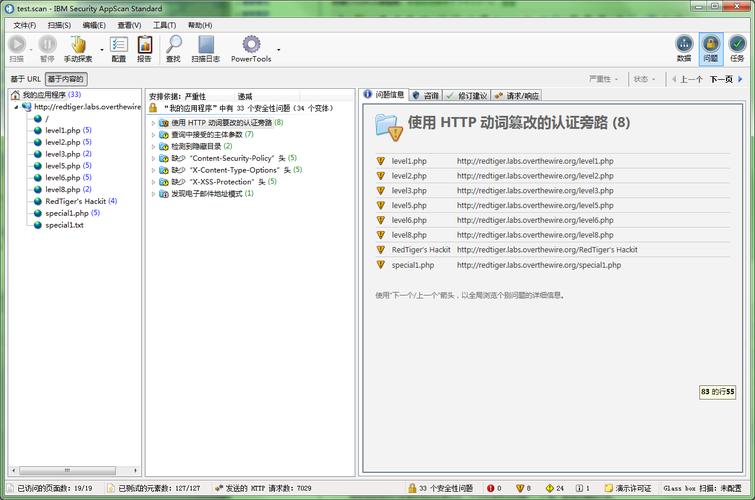The image size is (755, 500).
Task: Select RedTiger's Hackit in the application tree
Action: pos(76,201)
